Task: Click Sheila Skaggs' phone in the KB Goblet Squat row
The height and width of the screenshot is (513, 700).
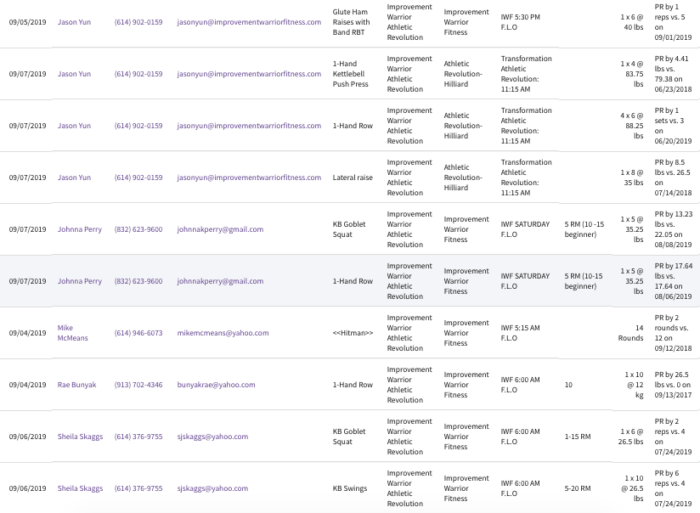Action: [x=138, y=436]
